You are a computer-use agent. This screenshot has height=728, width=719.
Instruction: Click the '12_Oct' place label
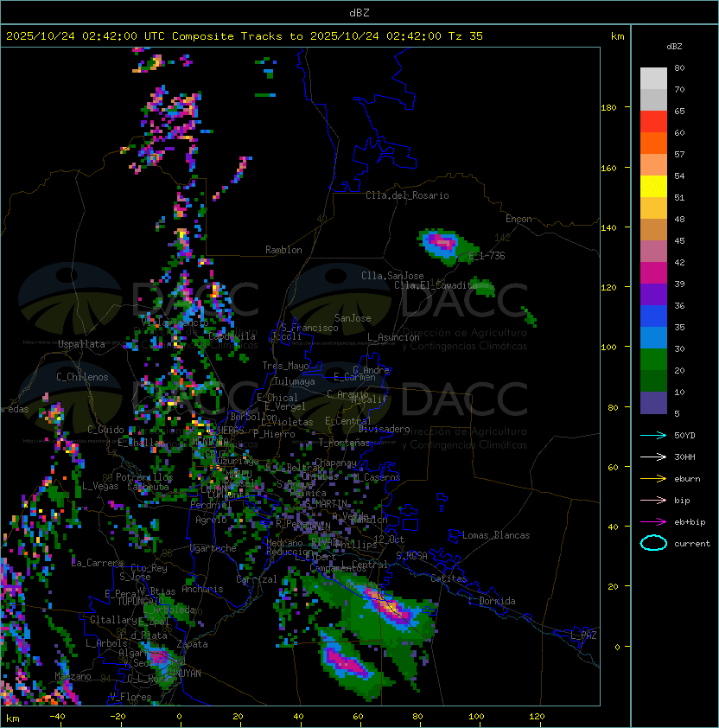pos(389,540)
